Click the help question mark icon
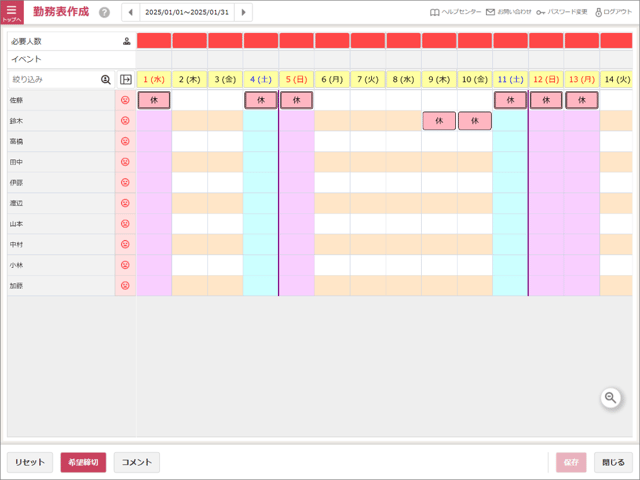 click(x=104, y=13)
